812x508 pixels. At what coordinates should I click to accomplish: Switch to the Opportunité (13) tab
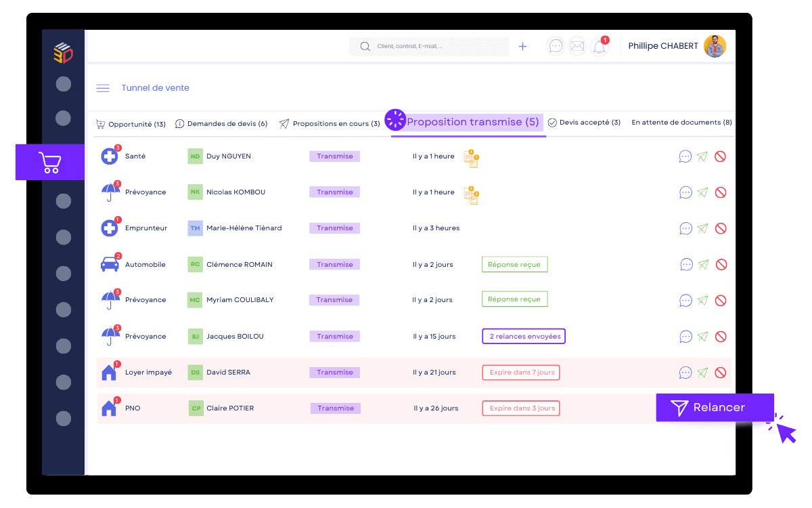(131, 124)
